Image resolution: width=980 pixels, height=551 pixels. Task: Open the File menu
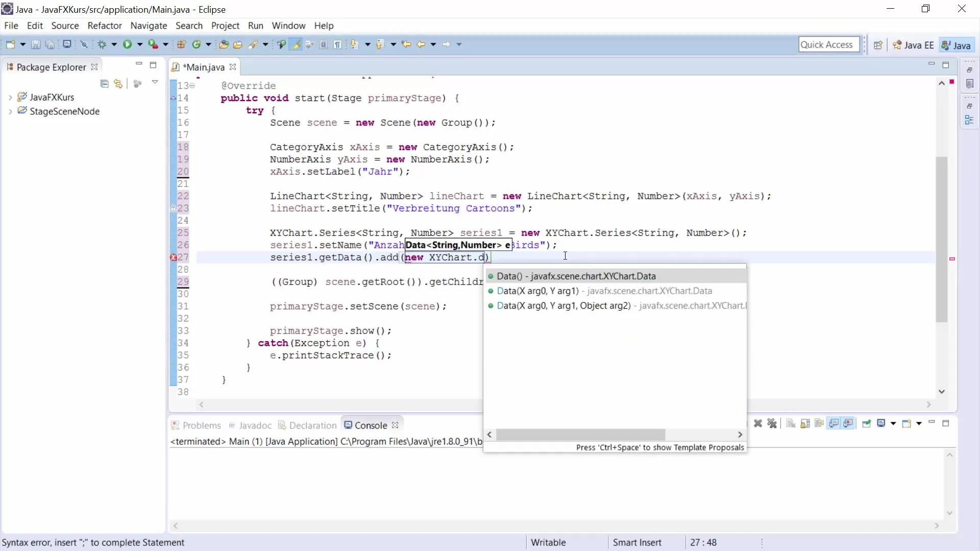click(x=11, y=26)
